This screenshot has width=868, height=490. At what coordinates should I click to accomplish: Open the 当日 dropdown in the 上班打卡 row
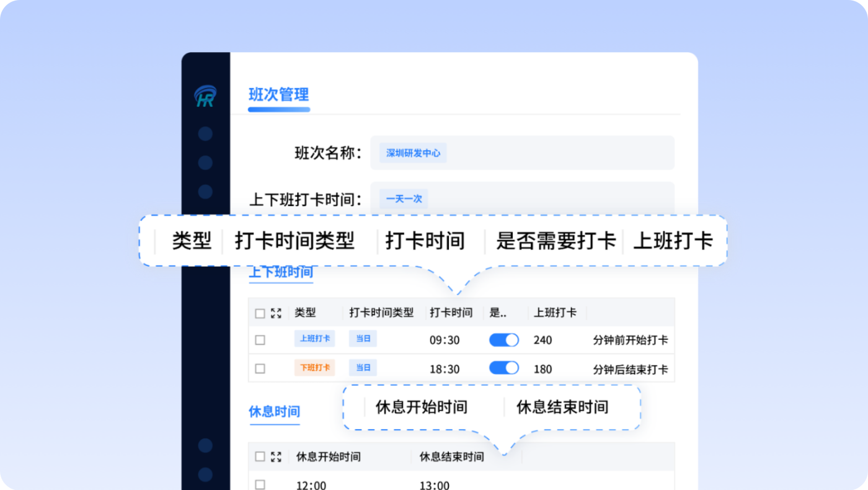(x=362, y=339)
